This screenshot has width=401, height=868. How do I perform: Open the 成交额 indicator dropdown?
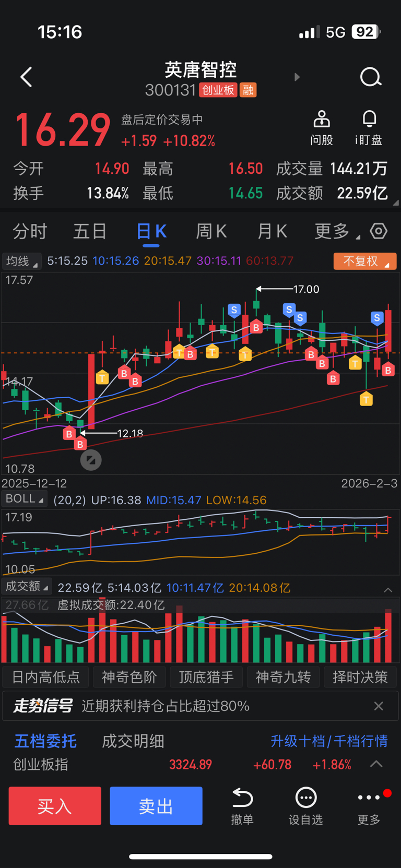[27, 587]
